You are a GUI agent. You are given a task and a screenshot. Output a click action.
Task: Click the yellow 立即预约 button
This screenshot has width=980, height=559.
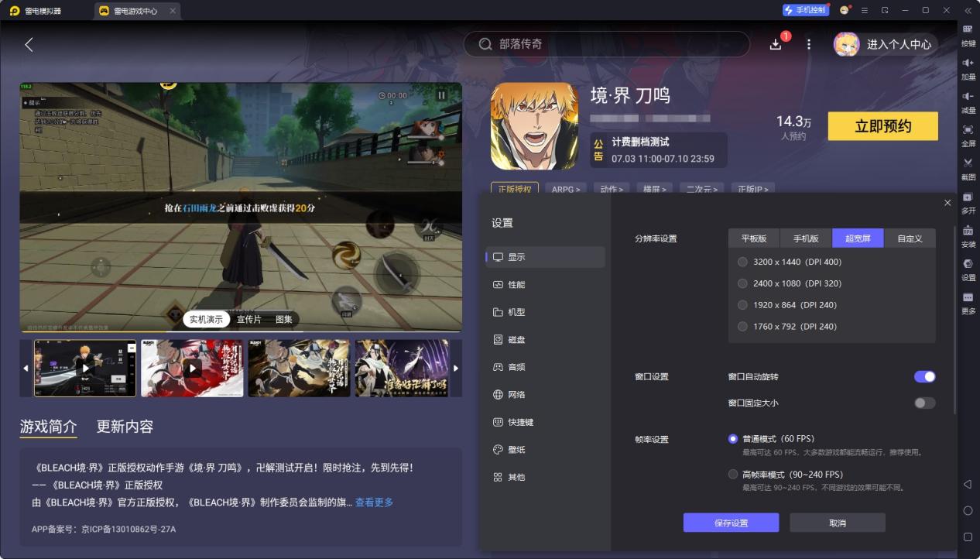(x=883, y=126)
